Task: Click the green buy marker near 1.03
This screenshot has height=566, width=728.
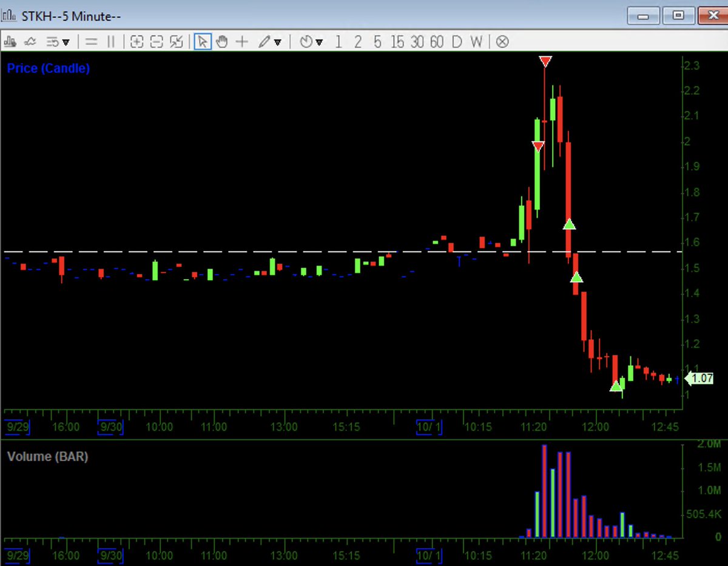Action: coord(616,386)
